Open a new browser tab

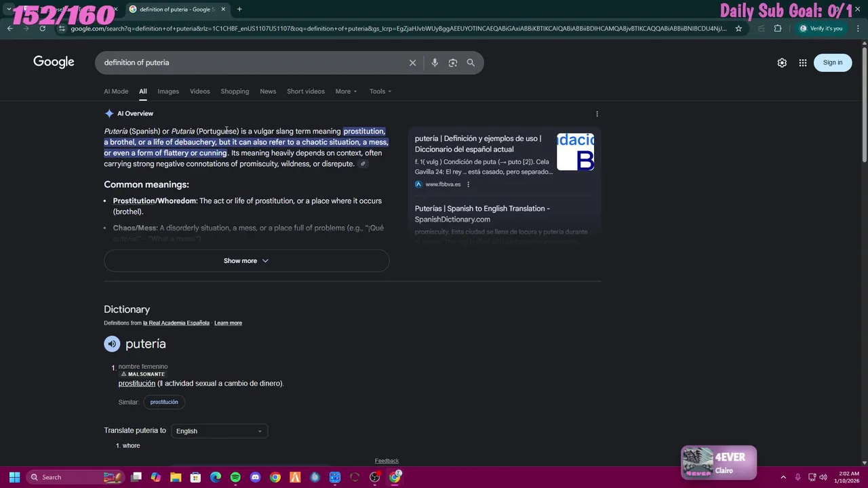click(x=239, y=9)
